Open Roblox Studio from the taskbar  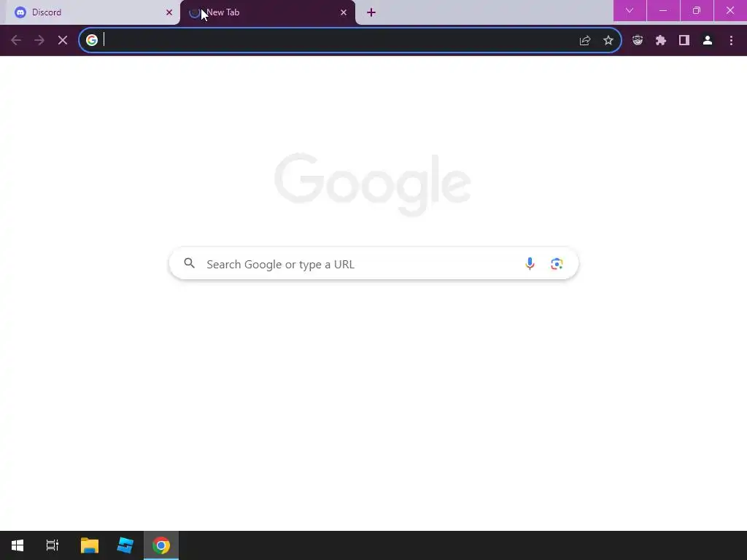pos(125,545)
